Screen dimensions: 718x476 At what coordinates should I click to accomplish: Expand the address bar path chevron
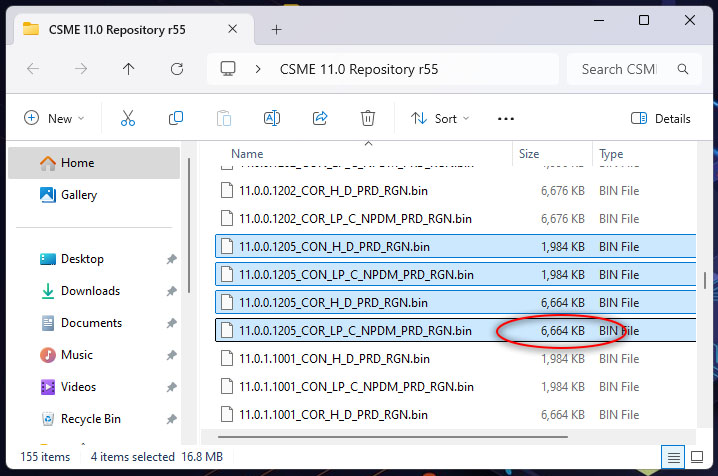tap(258, 69)
